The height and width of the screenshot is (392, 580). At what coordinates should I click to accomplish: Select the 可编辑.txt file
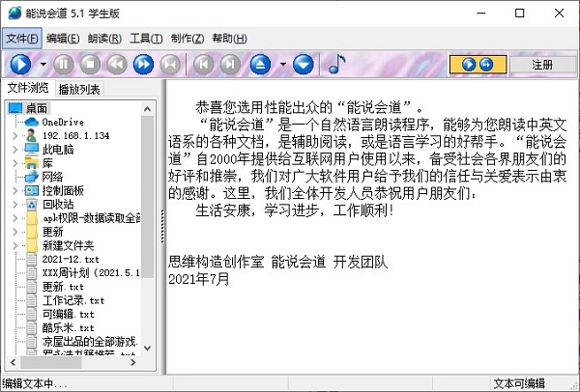point(68,314)
